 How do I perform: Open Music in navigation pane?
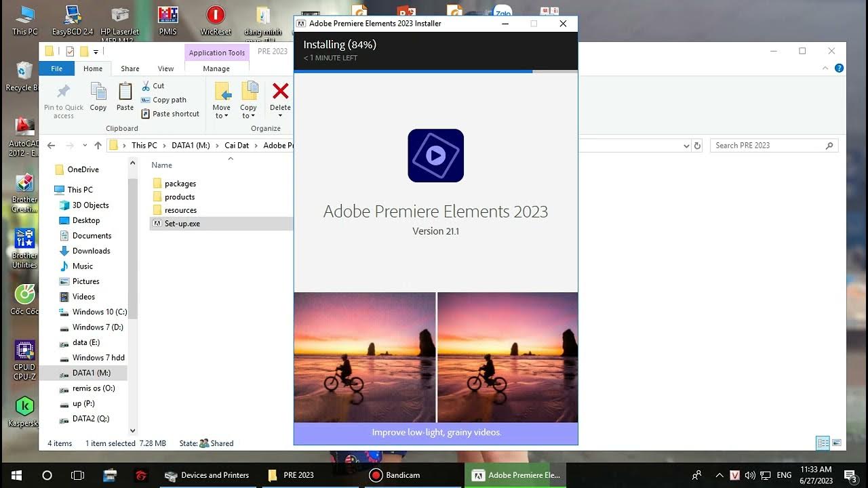83,266
